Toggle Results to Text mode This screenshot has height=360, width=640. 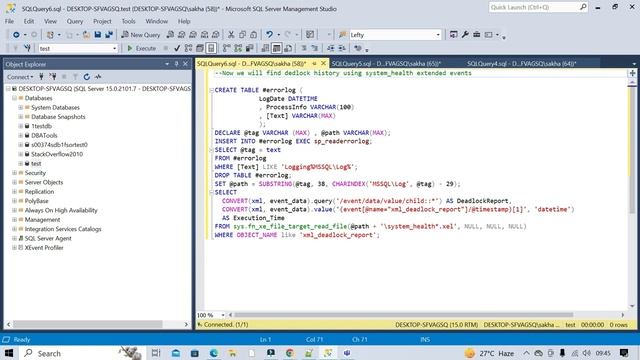coord(265,48)
